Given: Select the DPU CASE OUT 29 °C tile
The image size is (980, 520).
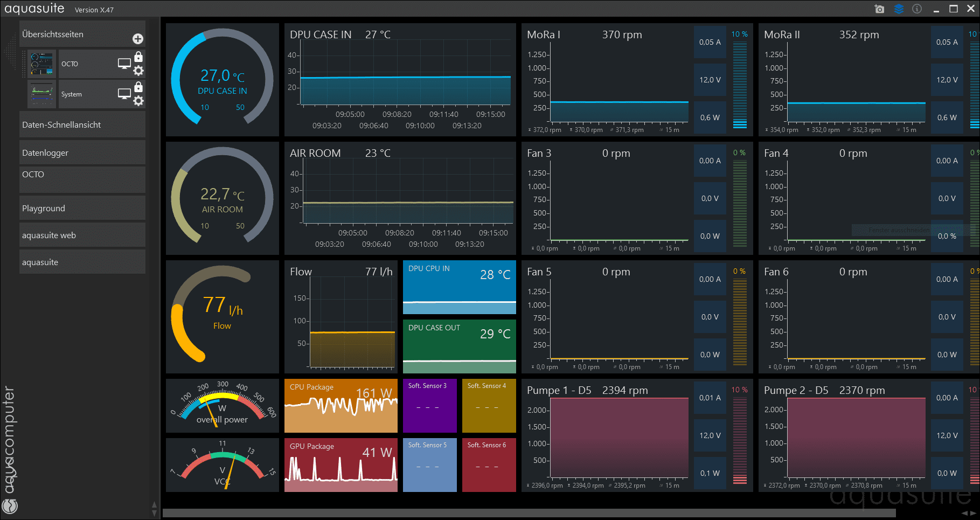Looking at the screenshot, I should 460,346.
